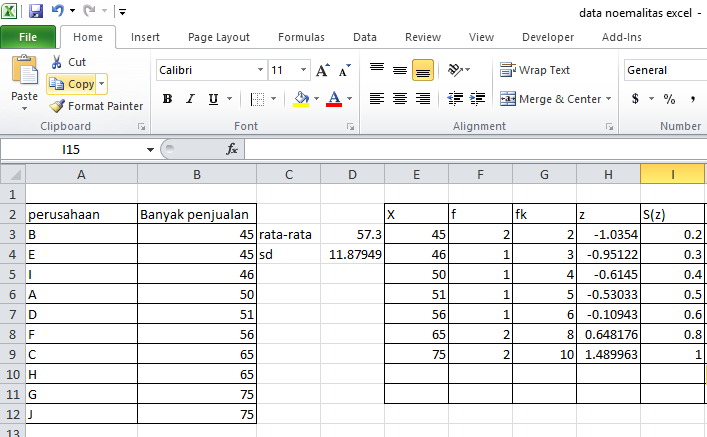Click the Excel application icon
Image resolution: width=707 pixels, height=437 pixels.
click(x=9, y=11)
